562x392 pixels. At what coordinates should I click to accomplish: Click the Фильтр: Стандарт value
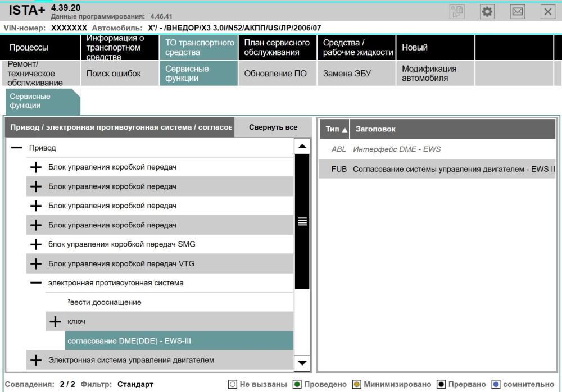tap(135, 384)
